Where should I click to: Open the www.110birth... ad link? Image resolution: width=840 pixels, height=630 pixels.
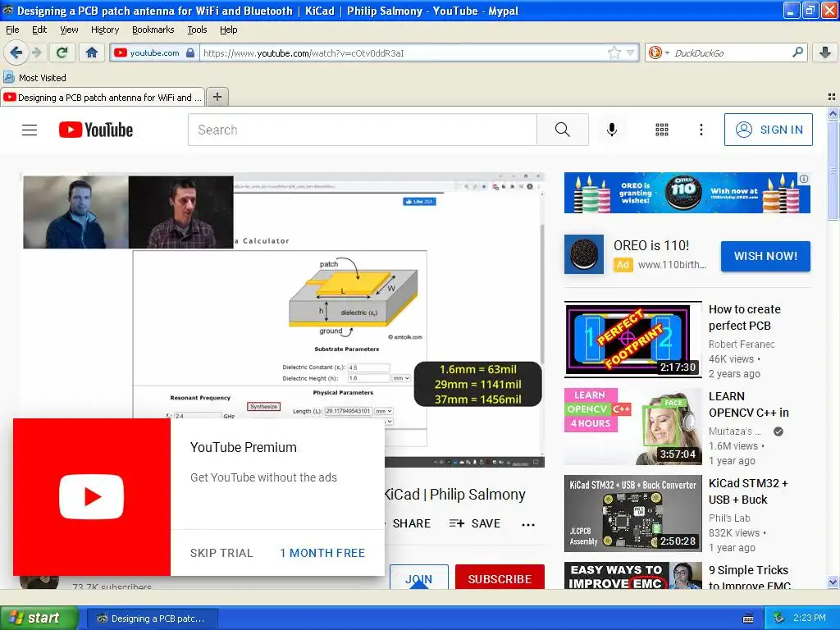672,265
